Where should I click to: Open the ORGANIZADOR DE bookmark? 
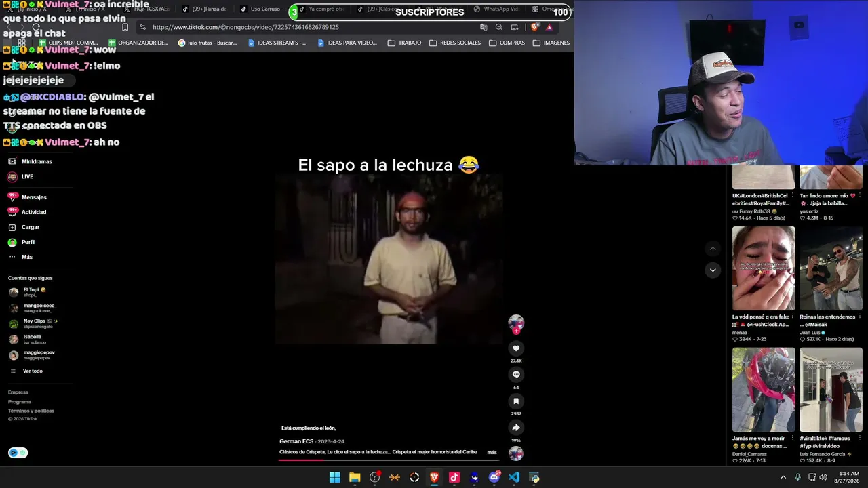coord(138,43)
